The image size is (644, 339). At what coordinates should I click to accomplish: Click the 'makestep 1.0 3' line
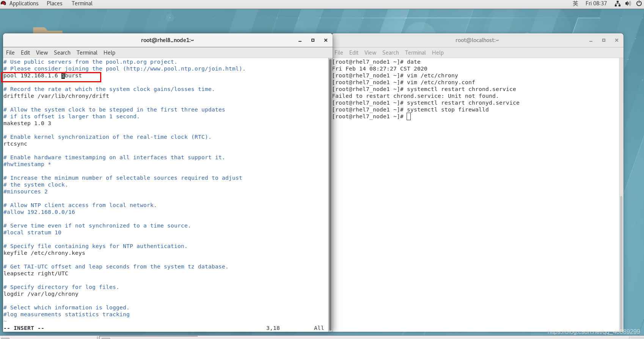pyautogui.click(x=27, y=124)
